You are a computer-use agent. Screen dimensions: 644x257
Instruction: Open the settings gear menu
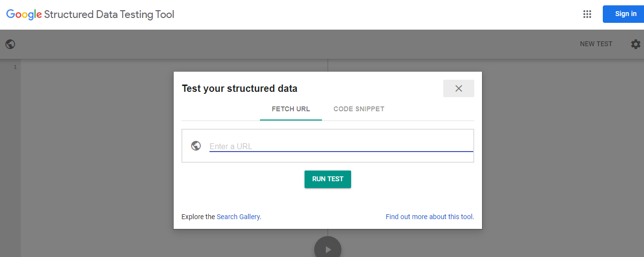(x=635, y=44)
